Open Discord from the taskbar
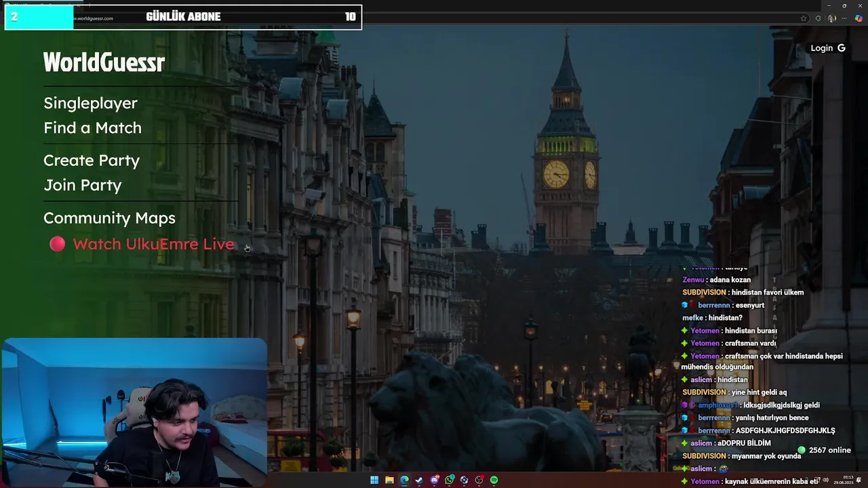Viewport: 868px width, 488px height. 435,480
